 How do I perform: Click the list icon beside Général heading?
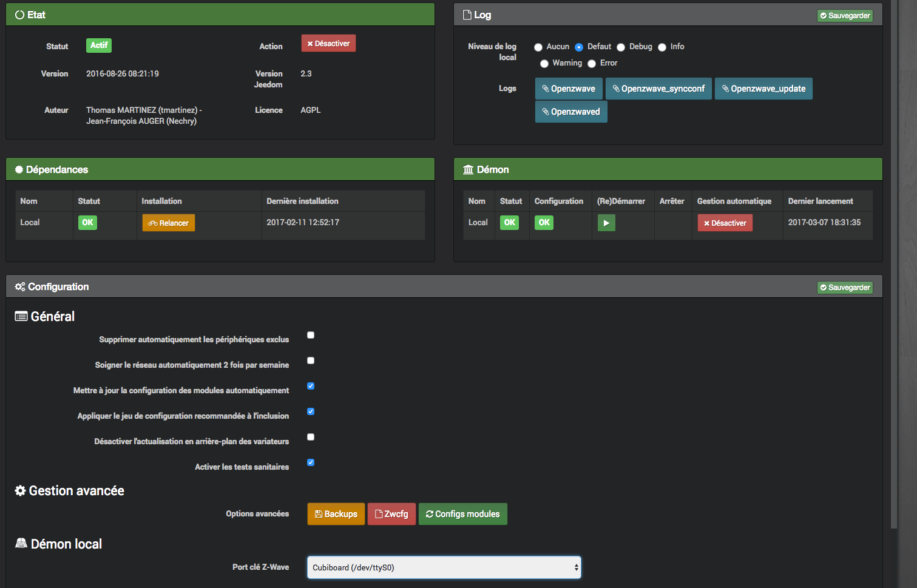coord(21,316)
